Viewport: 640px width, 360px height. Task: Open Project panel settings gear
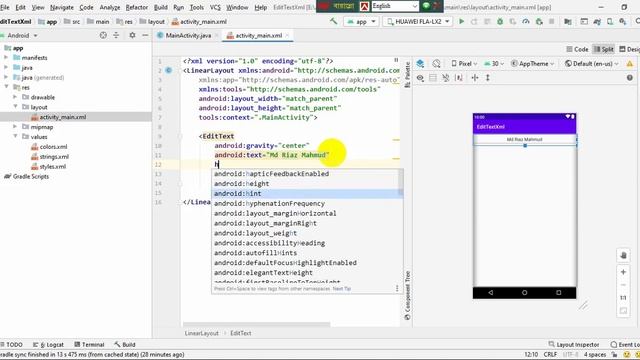(132, 36)
